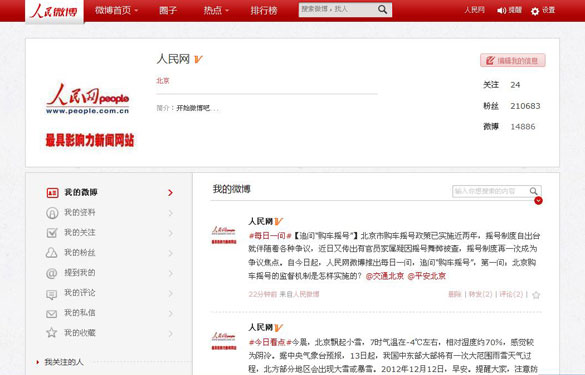585x375 pixels.
Task: Click the 我的微博 sidebar icon
Action: pos(52,193)
